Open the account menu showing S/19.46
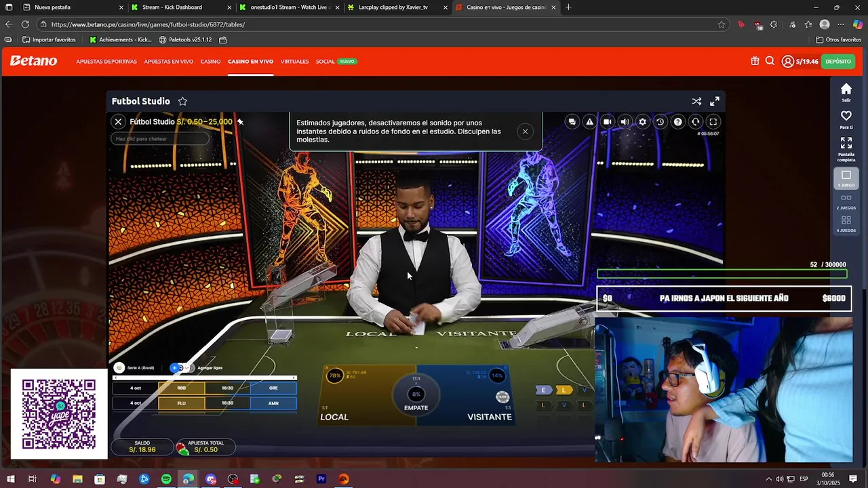This screenshot has width=868, height=488. tap(800, 61)
